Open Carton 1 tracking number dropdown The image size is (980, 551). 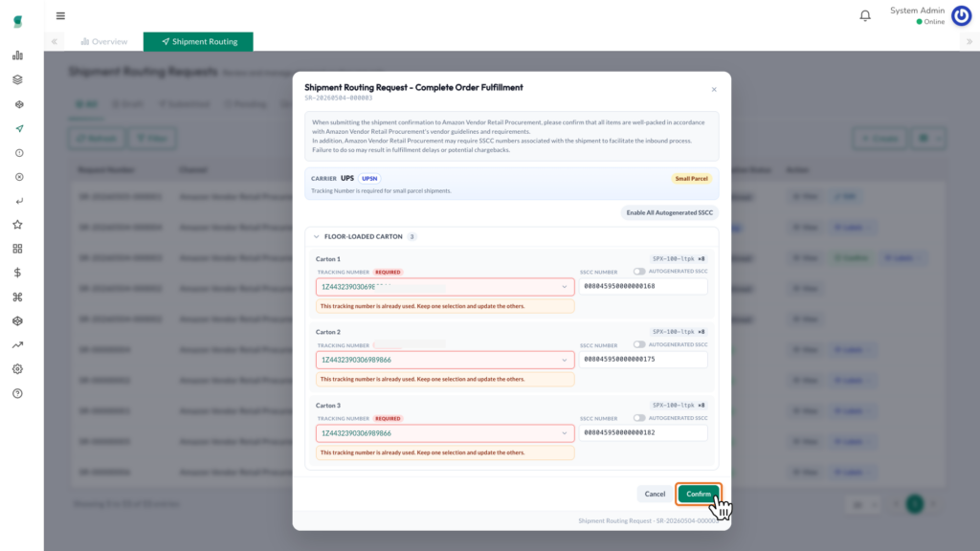click(445, 287)
